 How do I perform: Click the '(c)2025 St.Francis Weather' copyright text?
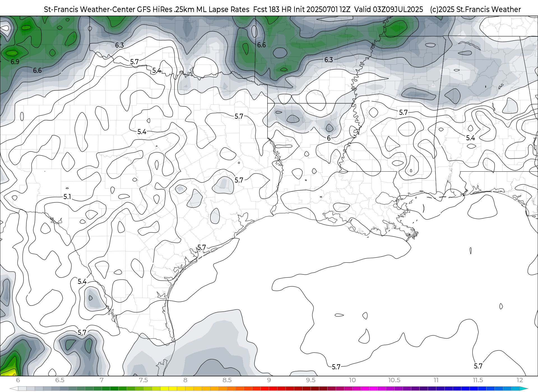(x=476, y=10)
